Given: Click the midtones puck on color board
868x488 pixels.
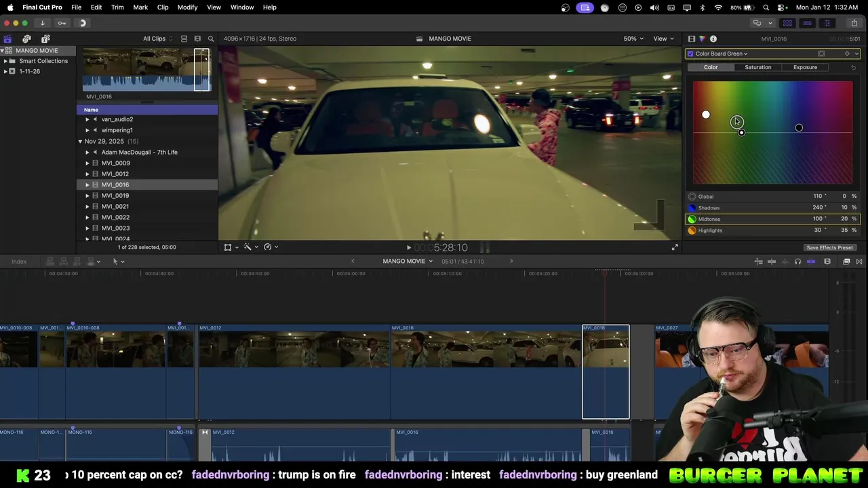Looking at the screenshot, I should [x=736, y=122].
